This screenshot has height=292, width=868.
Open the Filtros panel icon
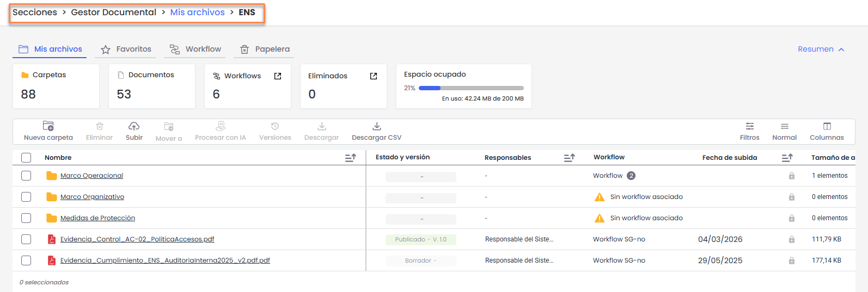[749, 126]
